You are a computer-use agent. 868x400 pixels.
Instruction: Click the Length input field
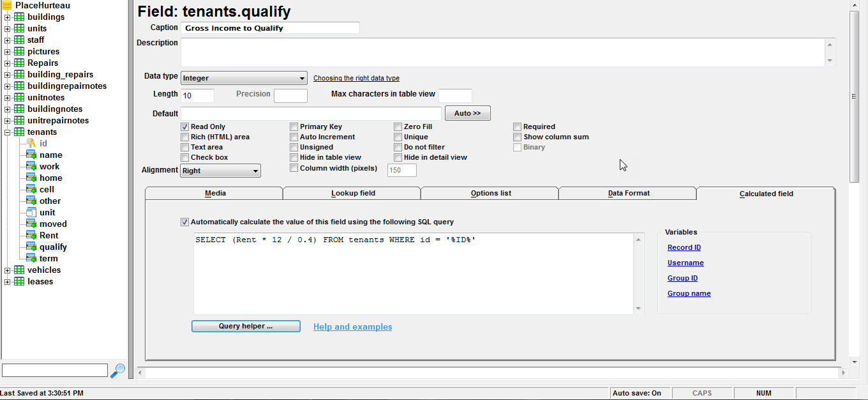(x=198, y=96)
